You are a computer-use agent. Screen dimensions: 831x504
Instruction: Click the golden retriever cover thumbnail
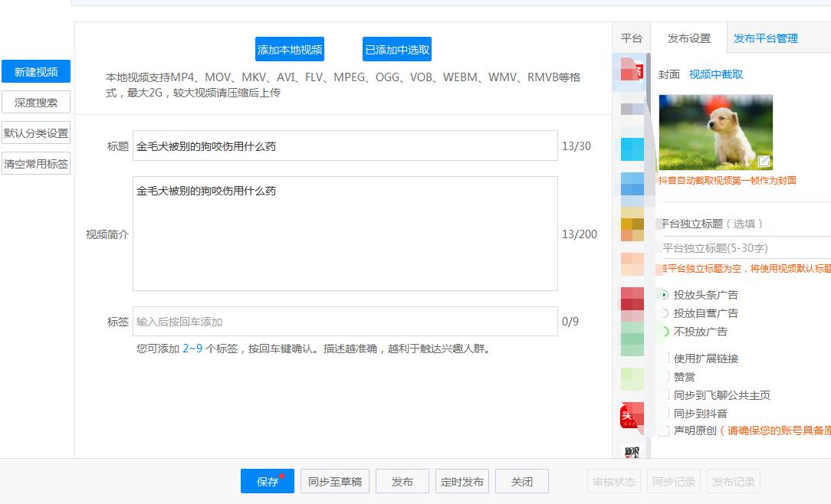click(x=715, y=132)
